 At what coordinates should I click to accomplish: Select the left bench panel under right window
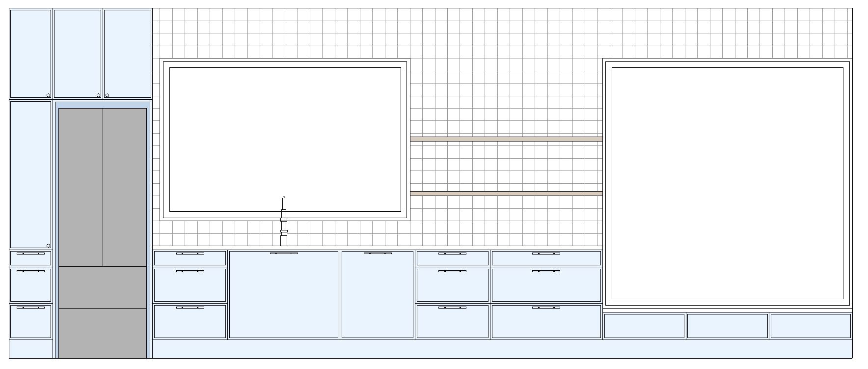pyautogui.click(x=644, y=326)
